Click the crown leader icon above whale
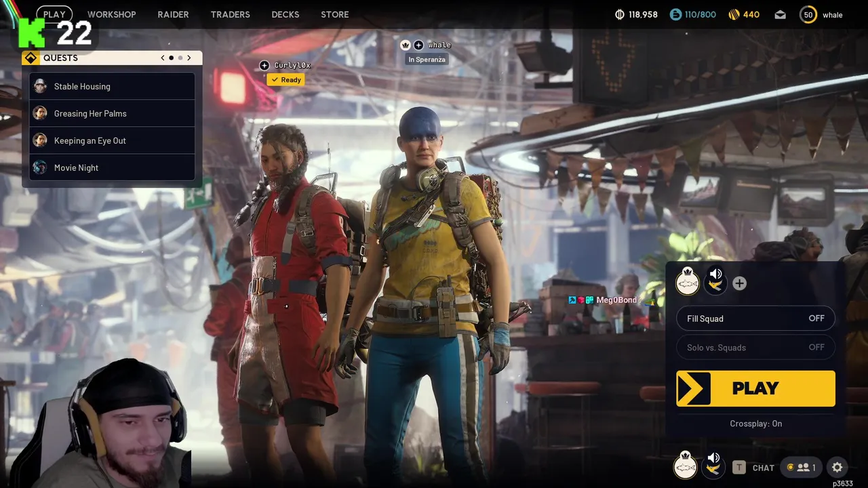 [x=406, y=45]
